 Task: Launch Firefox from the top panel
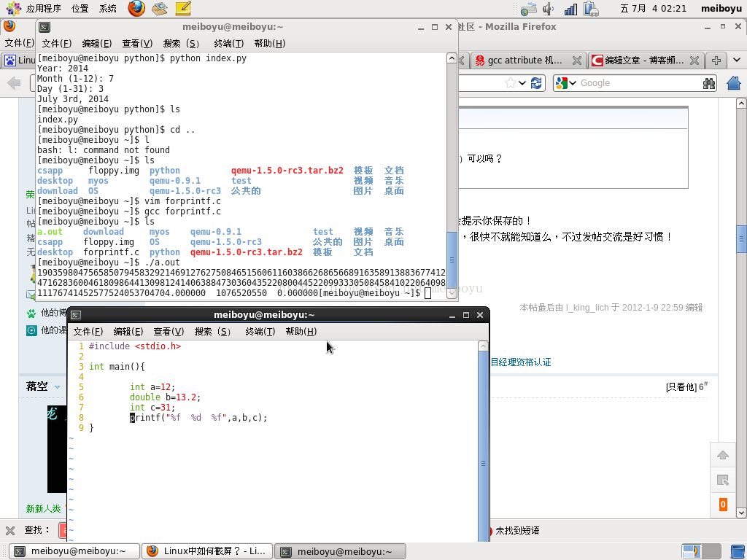tap(136, 8)
